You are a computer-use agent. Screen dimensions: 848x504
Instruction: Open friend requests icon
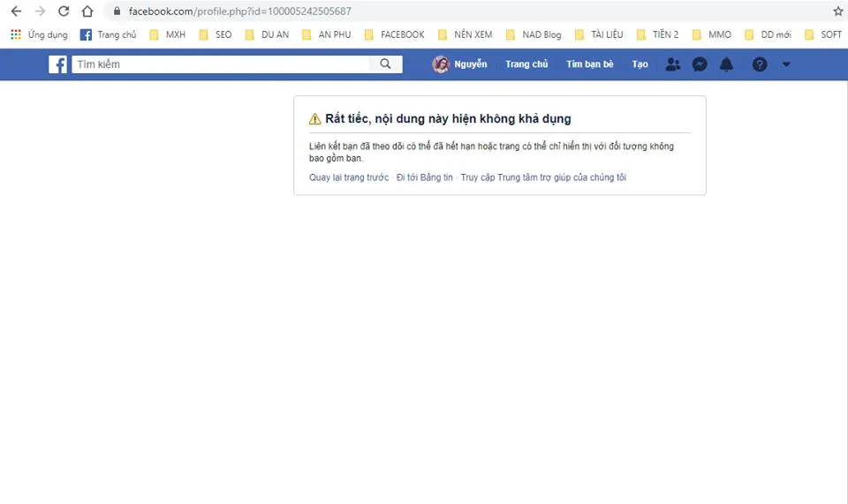673,64
